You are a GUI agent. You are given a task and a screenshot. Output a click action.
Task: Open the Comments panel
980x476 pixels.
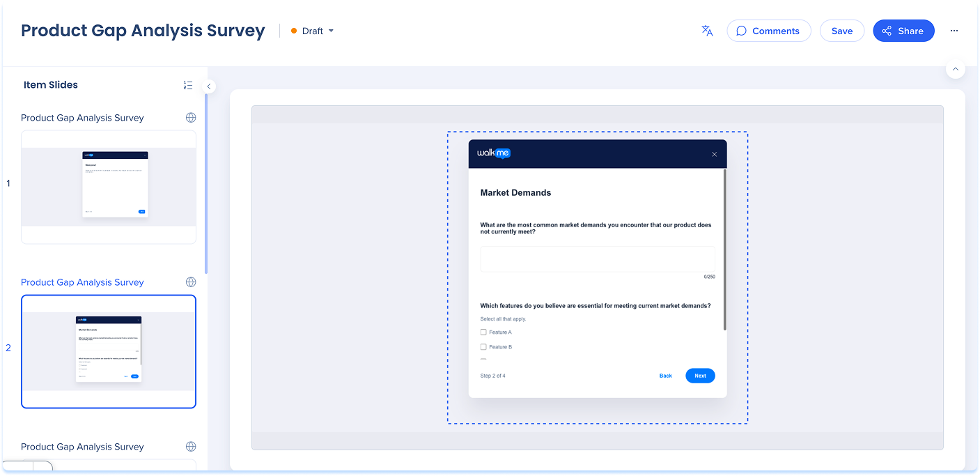pos(768,31)
